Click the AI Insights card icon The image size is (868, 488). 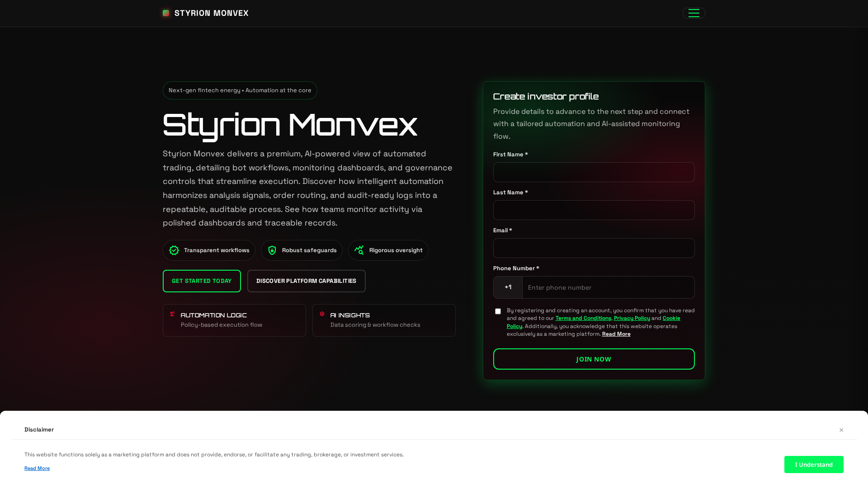pyautogui.click(x=322, y=314)
